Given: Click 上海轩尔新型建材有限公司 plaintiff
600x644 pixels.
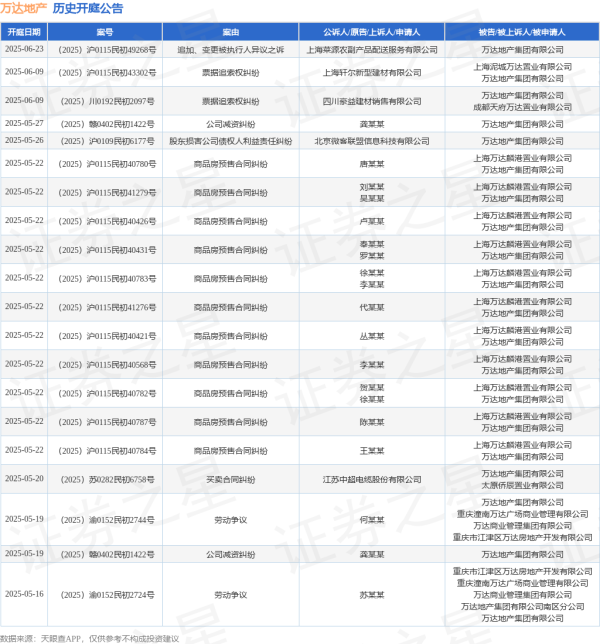Looking at the screenshot, I should click(372, 73).
